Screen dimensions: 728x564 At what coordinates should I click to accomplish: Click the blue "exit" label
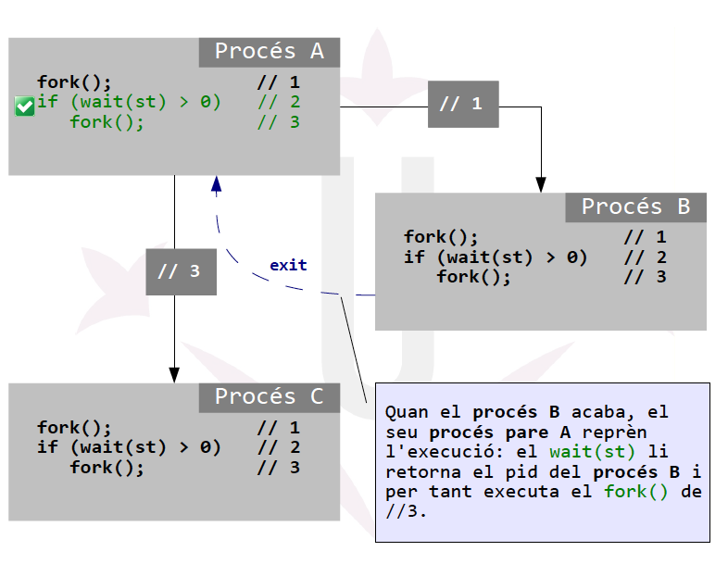pyautogui.click(x=288, y=265)
